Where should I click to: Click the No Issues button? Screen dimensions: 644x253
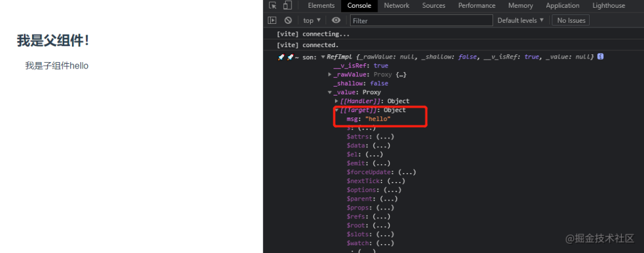(x=570, y=20)
